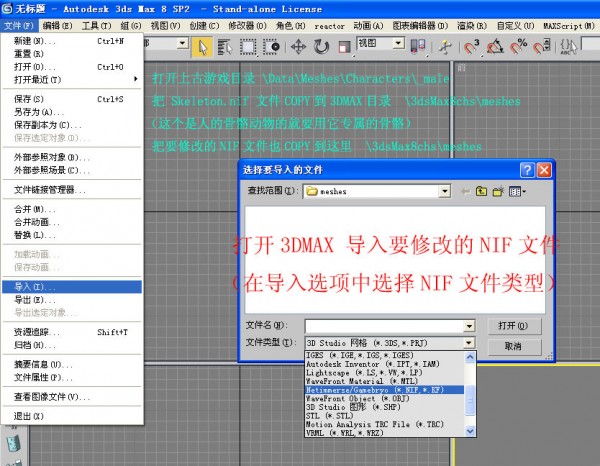Open the 修改器(O) menu
The image size is (600, 466).
pos(247,26)
